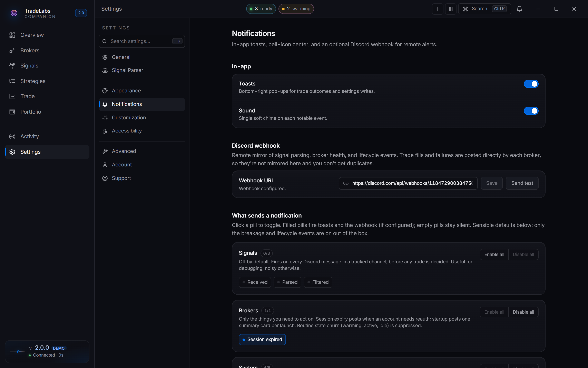The width and height of the screenshot is (588, 368).
Task: Open the Trade page
Action: (x=47, y=96)
